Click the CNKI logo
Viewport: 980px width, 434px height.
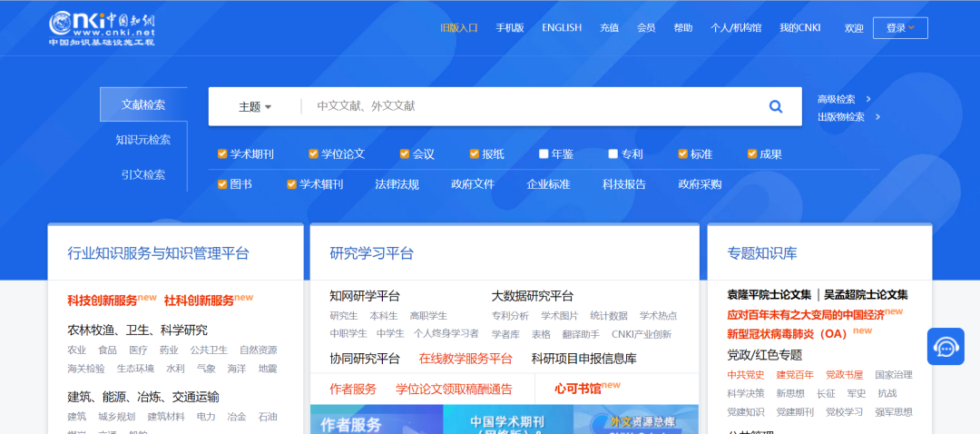tap(102, 29)
